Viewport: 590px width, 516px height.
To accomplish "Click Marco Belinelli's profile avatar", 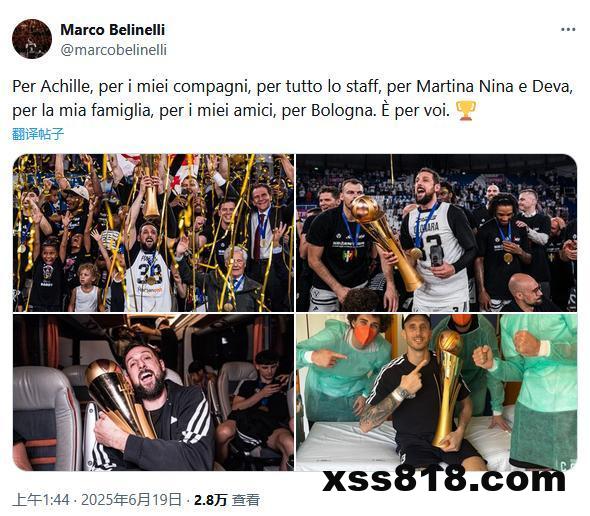I will [32, 39].
